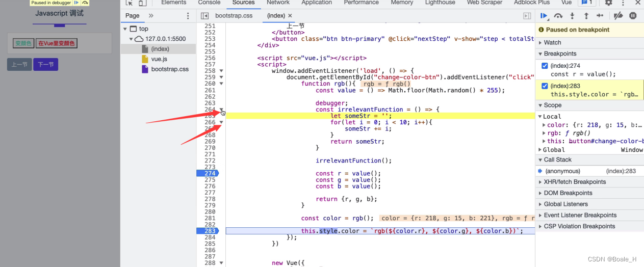
Task: Step out of current function
Action: point(586,16)
